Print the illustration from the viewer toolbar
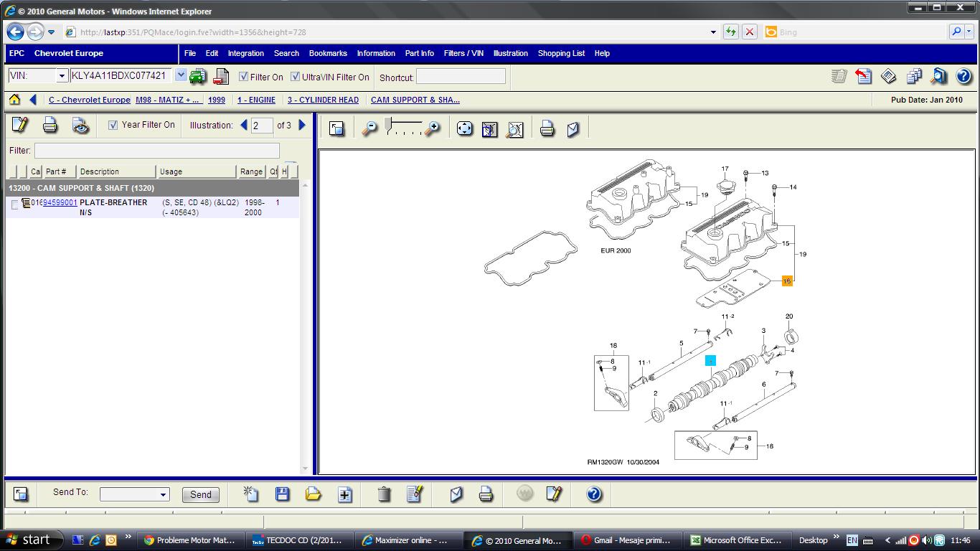Viewport: 980px width, 551px height. click(547, 128)
